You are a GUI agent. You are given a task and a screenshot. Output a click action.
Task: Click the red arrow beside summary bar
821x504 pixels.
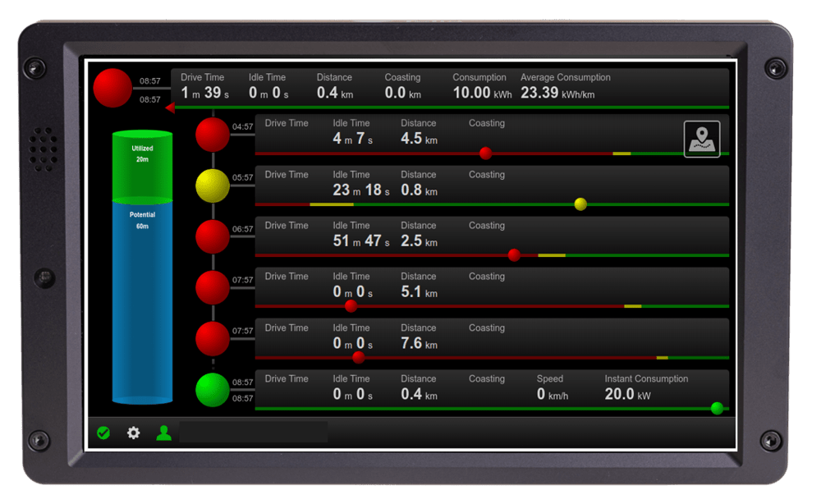pyautogui.click(x=170, y=108)
